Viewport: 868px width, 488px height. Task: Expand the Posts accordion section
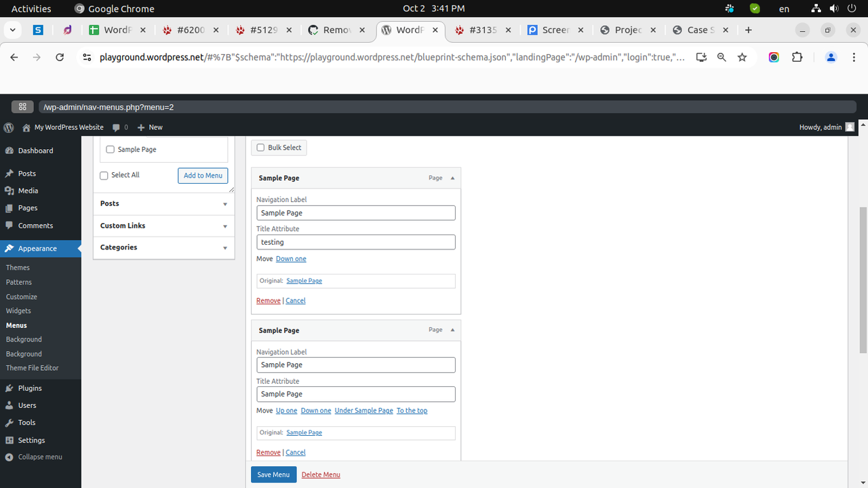164,203
